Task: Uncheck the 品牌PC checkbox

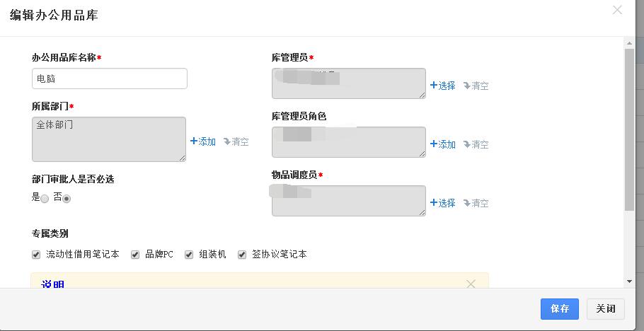Action: [135, 255]
